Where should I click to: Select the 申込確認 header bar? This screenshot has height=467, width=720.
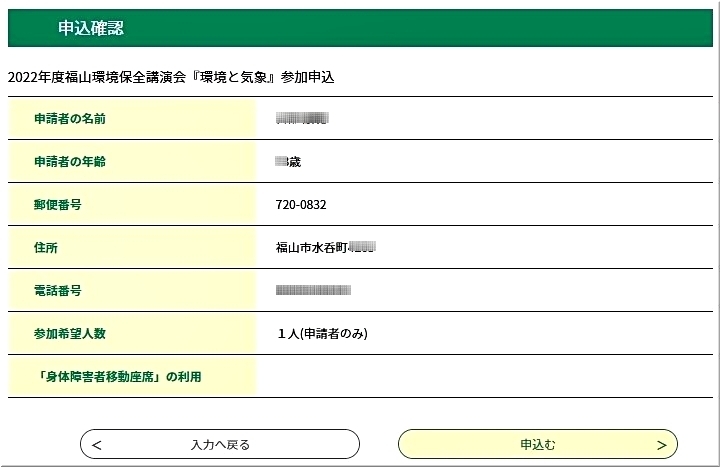click(x=360, y=28)
